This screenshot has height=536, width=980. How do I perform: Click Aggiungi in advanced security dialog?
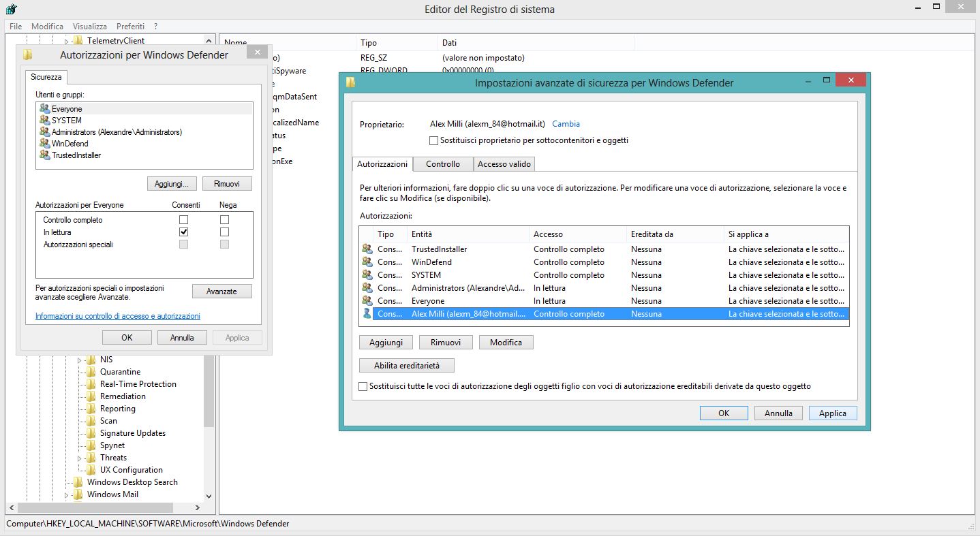coord(386,343)
